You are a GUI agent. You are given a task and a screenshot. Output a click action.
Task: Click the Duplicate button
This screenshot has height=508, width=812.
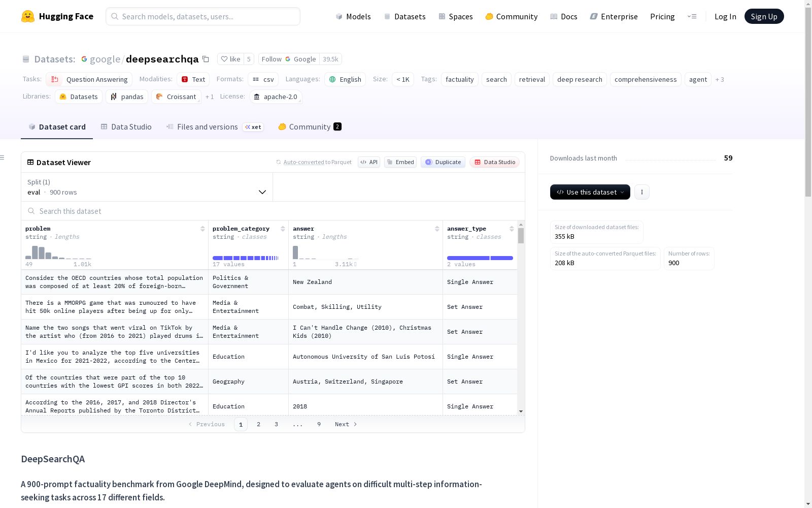pos(443,162)
